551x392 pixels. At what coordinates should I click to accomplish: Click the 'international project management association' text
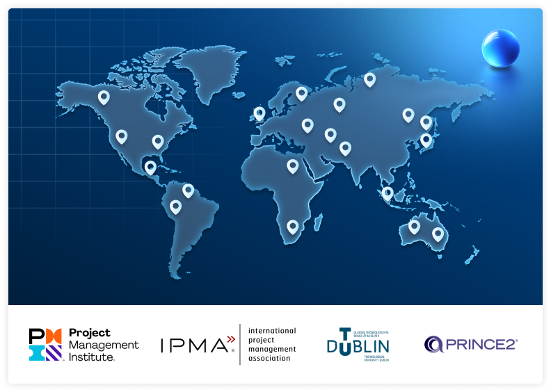pos(272,344)
